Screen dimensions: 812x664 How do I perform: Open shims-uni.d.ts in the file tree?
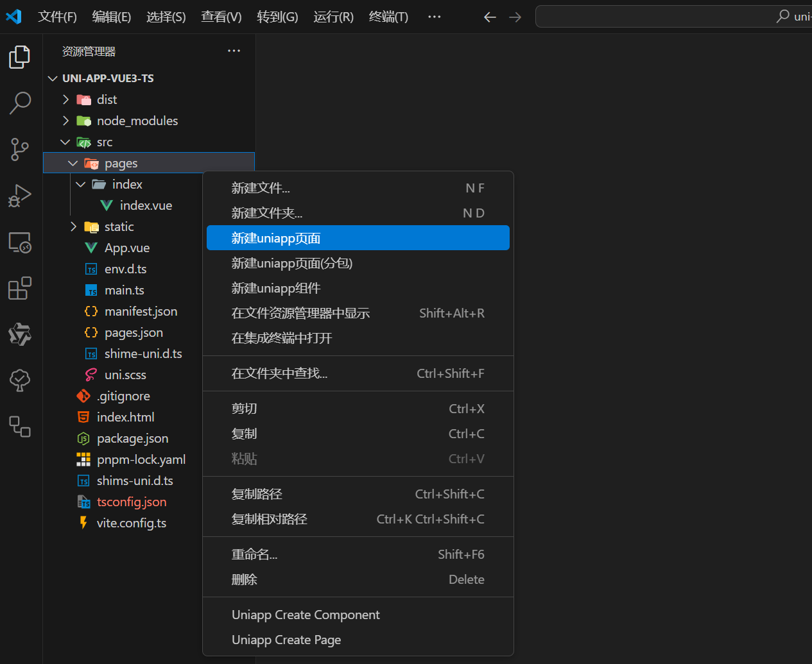pos(135,481)
